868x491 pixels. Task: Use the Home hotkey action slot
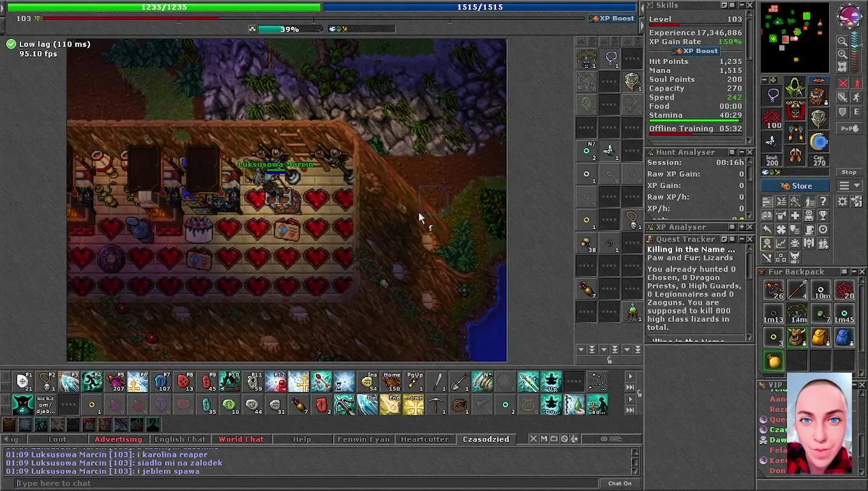391,382
